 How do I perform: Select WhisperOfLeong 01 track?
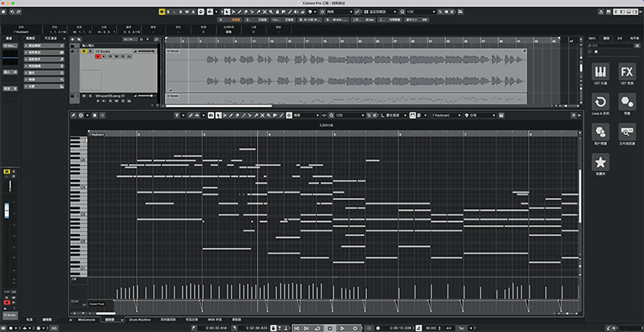[109, 96]
